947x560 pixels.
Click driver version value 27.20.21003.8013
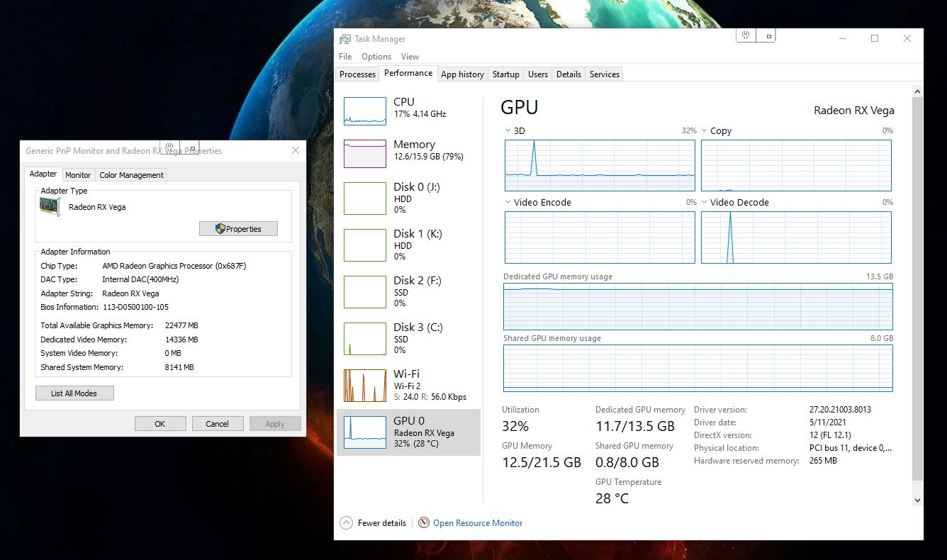(x=840, y=410)
